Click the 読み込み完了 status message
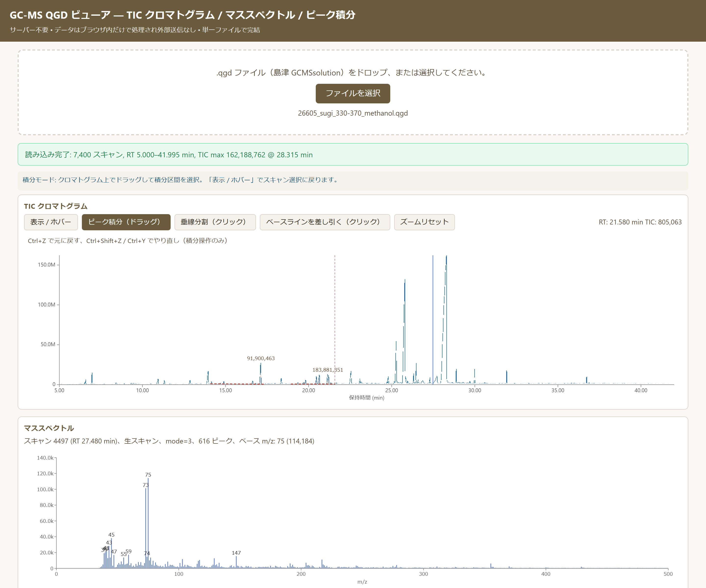This screenshot has height=588, width=706. pyautogui.click(x=353, y=155)
